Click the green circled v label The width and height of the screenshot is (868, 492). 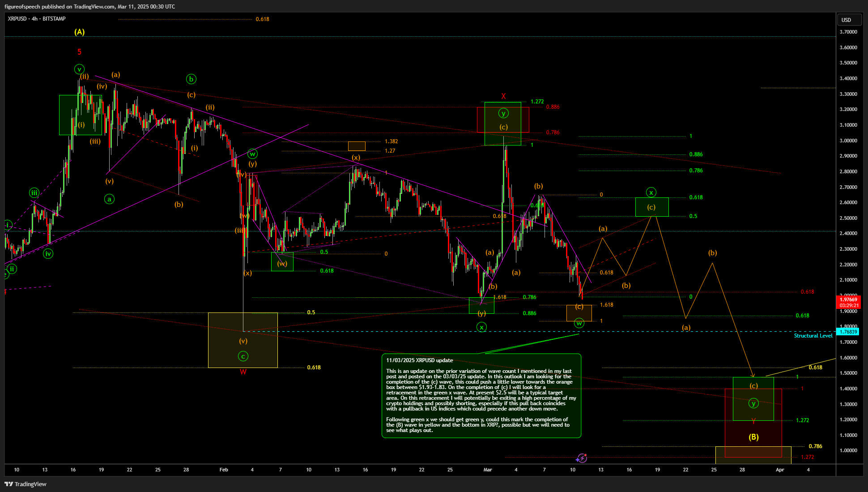pos(79,69)
